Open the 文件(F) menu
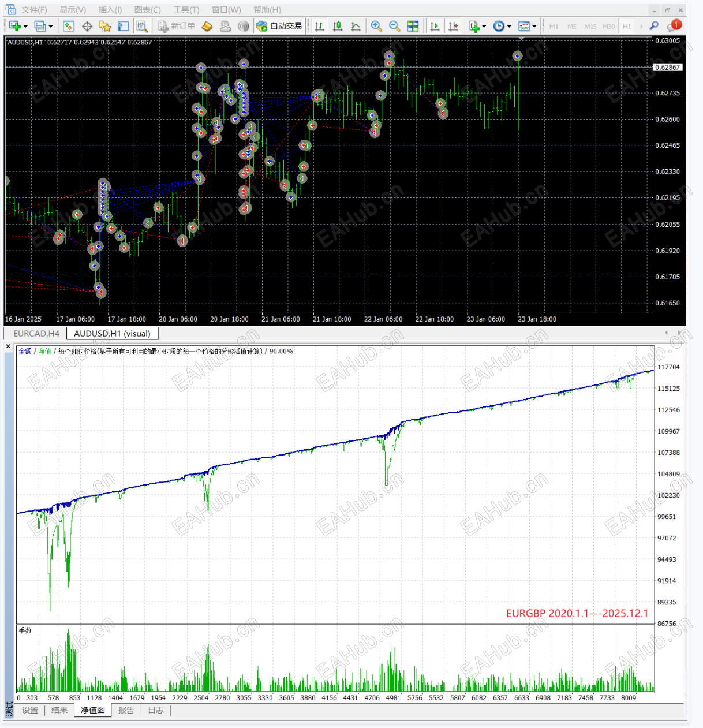This screenshot has height=728, width=703. coord(35,10)
